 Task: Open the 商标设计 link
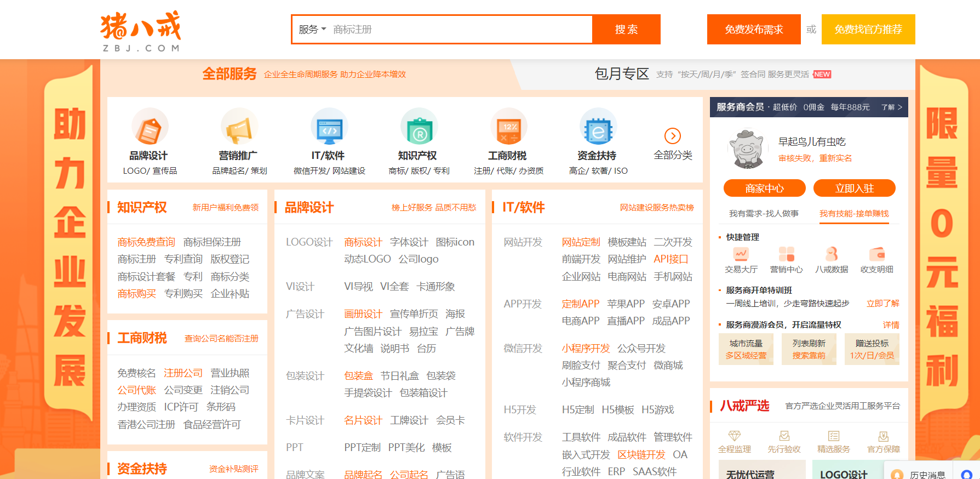363,242
